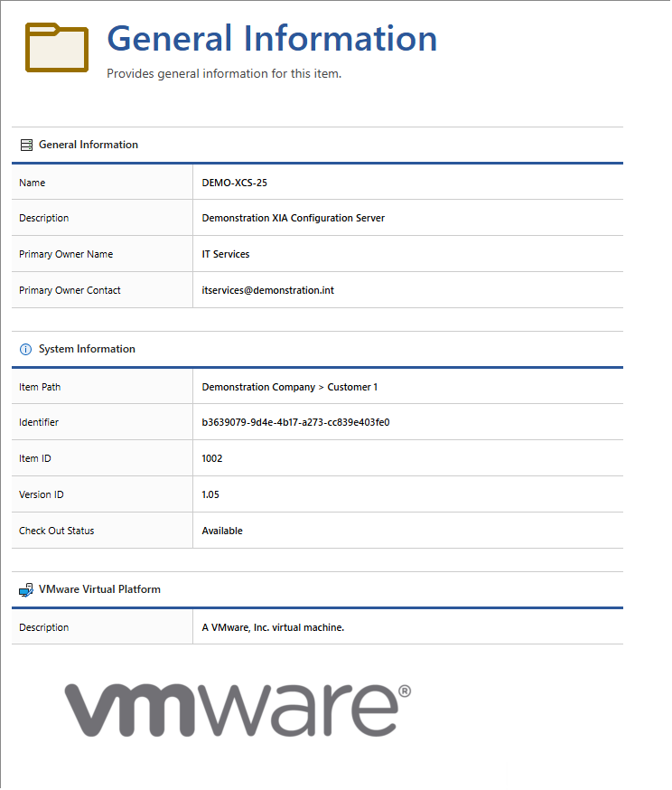Click the VMware Virtual Platform computer icon
672x790 pixels.
tap(26, 589)
